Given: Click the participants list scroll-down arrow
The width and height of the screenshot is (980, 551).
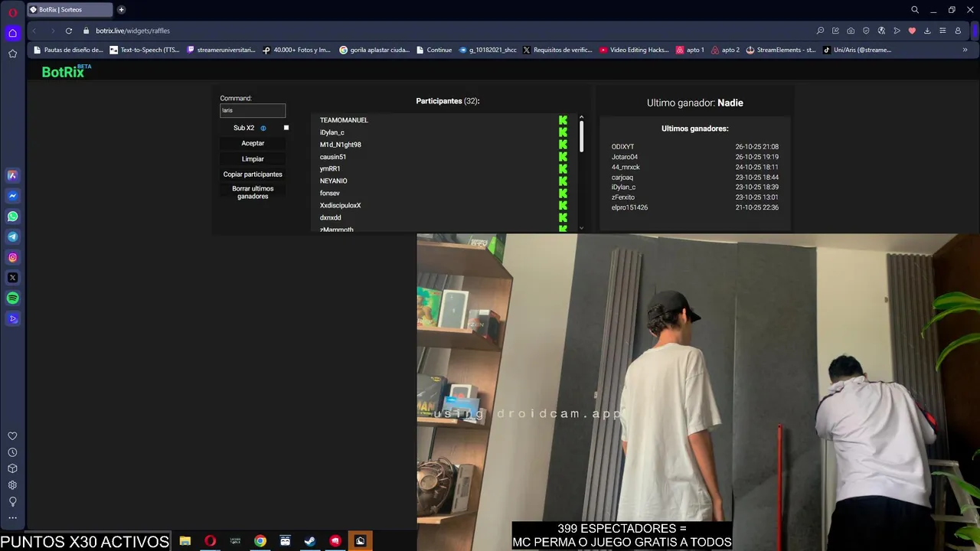Looking at the screenshot, I should click(582, 227).
